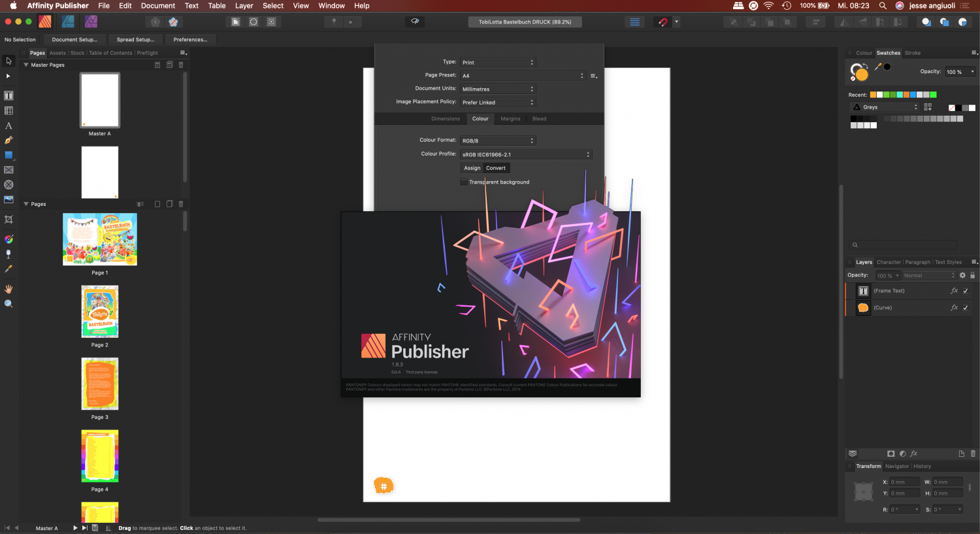Click the Convert colour profile button
This screenshot has height=534, width=980.
[496, 168]
